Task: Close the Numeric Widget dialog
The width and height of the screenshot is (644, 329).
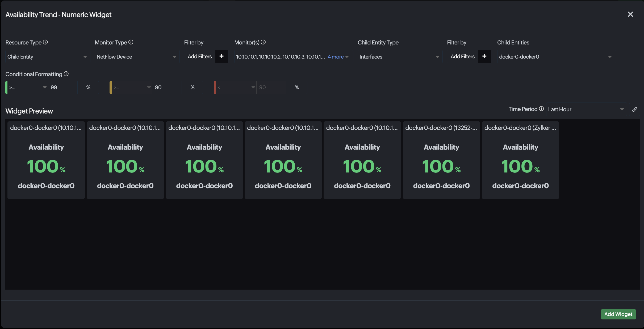Action: 630,14
